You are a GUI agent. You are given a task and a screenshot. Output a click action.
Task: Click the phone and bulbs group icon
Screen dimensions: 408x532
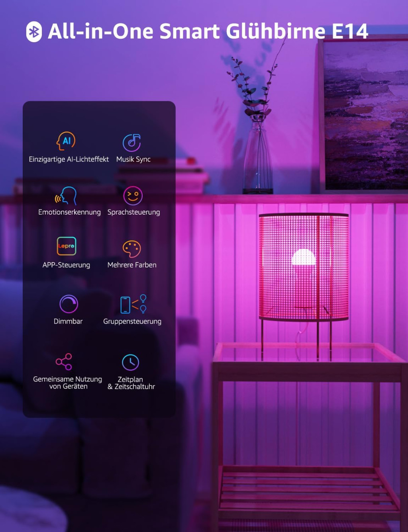point(133,304)
